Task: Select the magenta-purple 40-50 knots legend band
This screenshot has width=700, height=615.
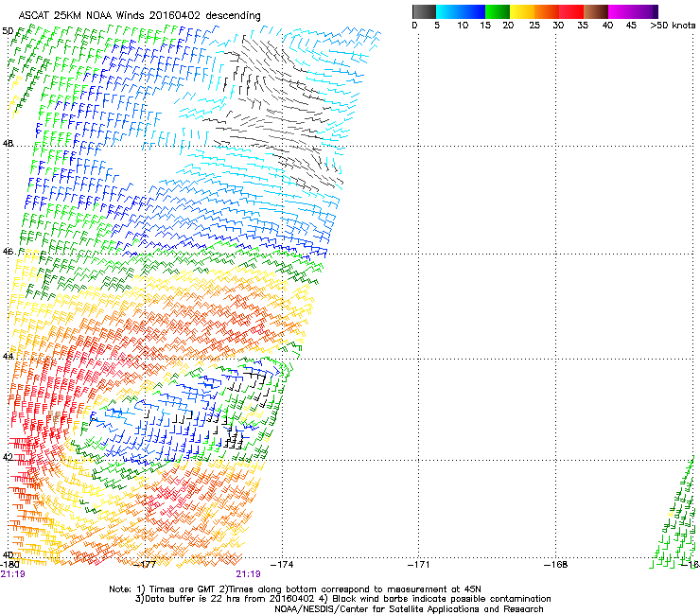Action: [633, 11]
